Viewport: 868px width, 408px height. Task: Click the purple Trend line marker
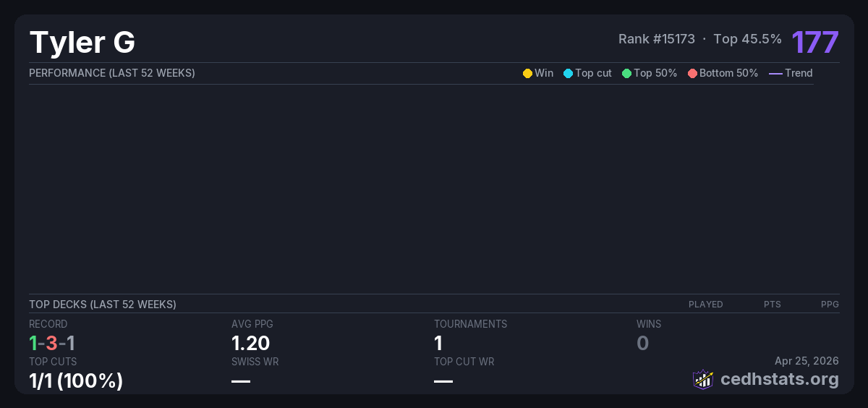(x=775, y=73)
